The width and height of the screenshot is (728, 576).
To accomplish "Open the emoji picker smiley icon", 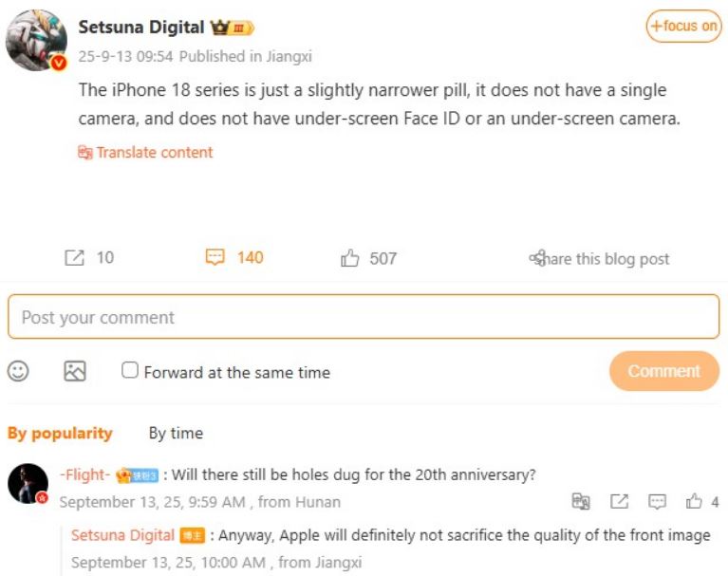I will [x=18, y=371].
